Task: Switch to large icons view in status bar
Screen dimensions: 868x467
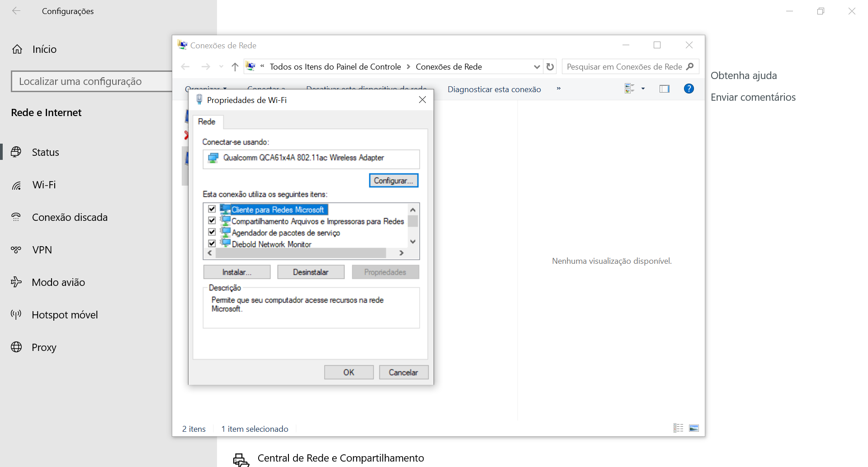Action: pyautogui.click(x=694, y=428)
